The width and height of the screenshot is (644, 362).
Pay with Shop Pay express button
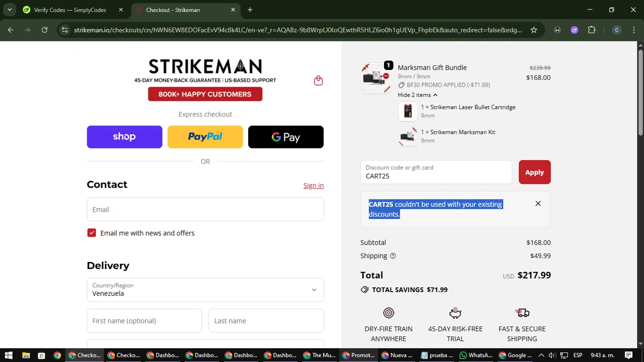(125, 137)
